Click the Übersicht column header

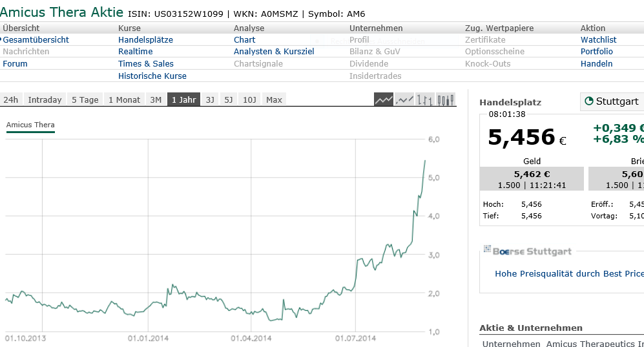point(21,28)
